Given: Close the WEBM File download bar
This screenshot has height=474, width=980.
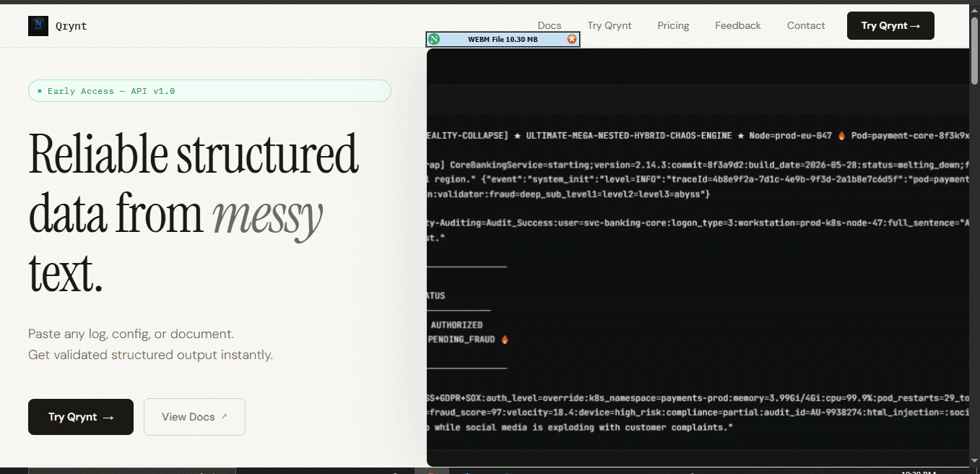Looking at the screenshot, I should pyautogui.click(x=572, y=39).
